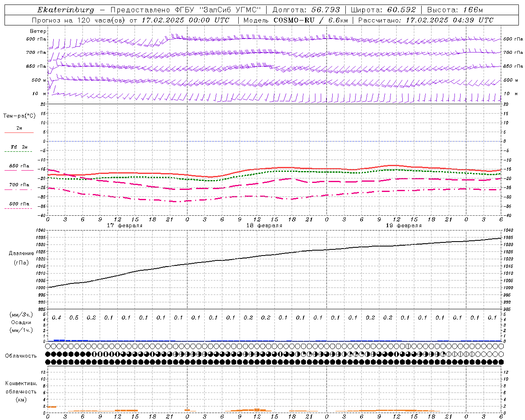Click the '18 февраля' date label
Viewport: 525px width, 420px height.
click(x=264, y=226)
